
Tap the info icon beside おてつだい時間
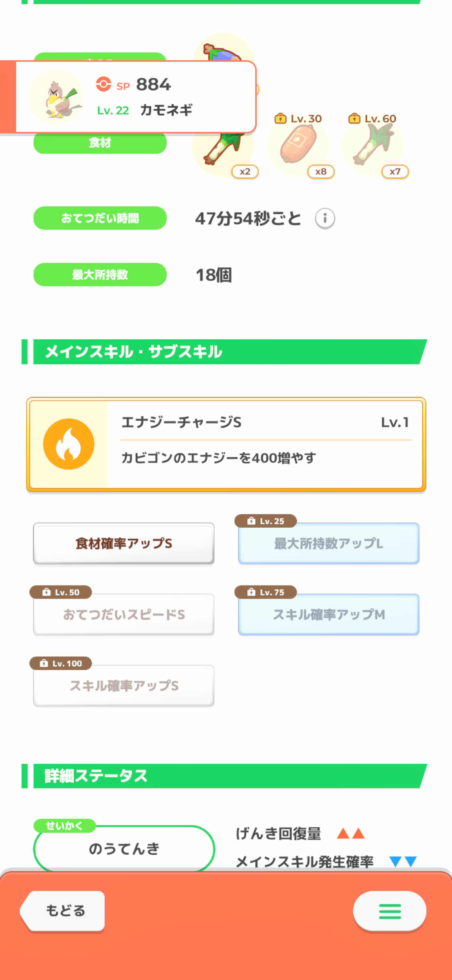click(x=325, y=218)
